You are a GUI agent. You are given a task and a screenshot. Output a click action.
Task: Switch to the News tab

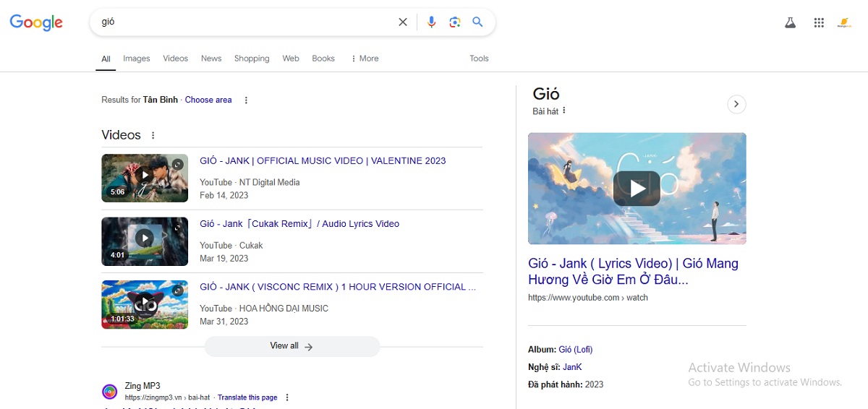pos(211,59)
